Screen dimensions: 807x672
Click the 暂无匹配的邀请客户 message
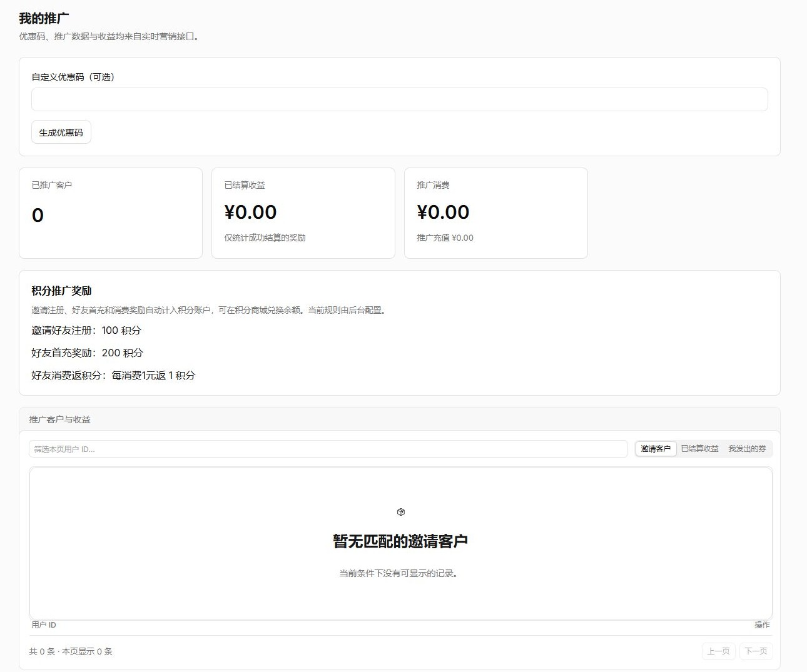pyautogui.click(x=400, y=541)
